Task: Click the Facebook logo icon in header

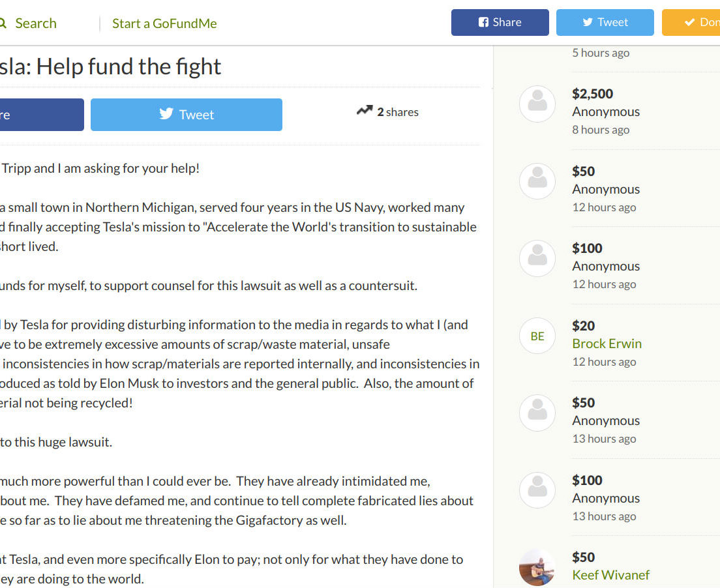Action: (483, 22)
